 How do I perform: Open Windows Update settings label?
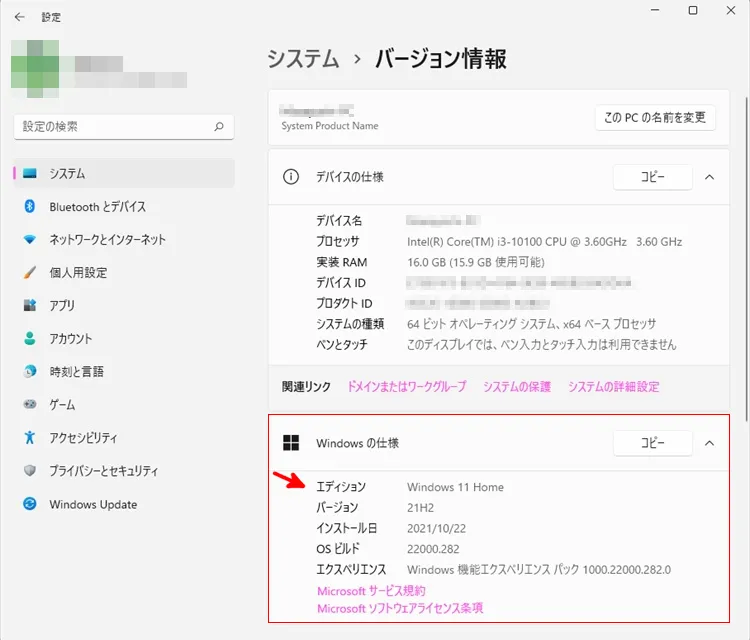(x=93, y=504)
